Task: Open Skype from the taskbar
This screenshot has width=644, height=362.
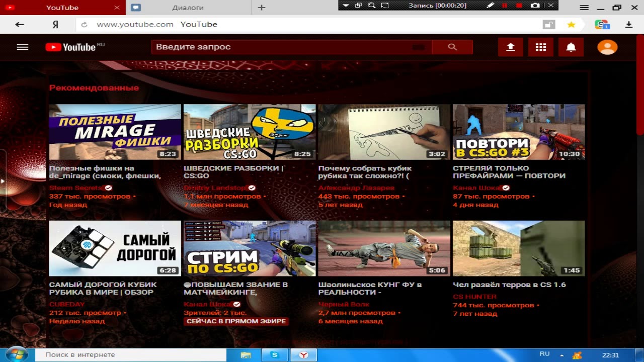Action: tap(274, 354)
